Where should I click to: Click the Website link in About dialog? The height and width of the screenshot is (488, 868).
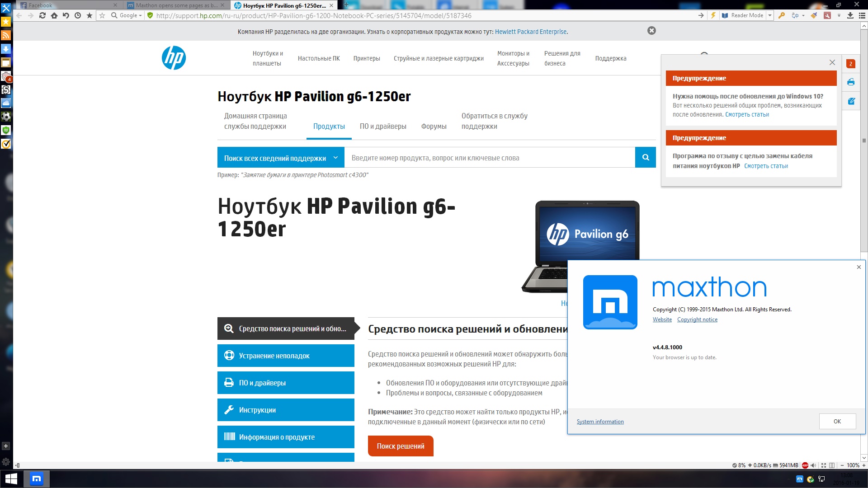click(662, 319)
